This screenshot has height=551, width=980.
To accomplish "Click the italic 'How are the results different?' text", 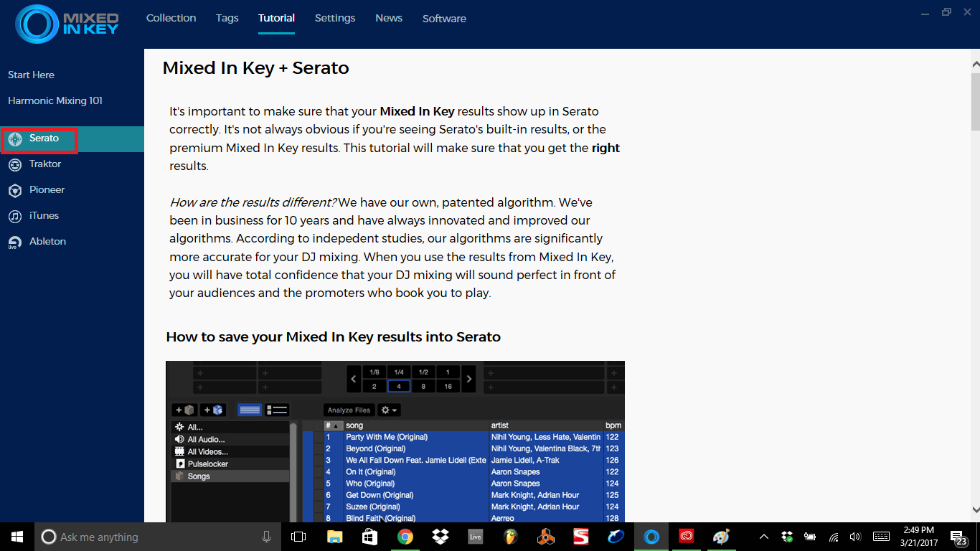I will pyautogui.click(x=253, y=202).
